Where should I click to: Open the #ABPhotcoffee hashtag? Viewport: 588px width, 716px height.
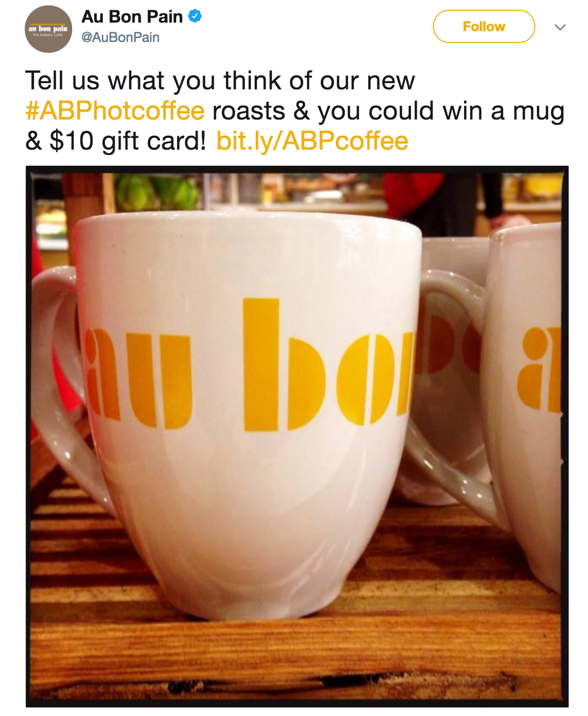point(115,110)
